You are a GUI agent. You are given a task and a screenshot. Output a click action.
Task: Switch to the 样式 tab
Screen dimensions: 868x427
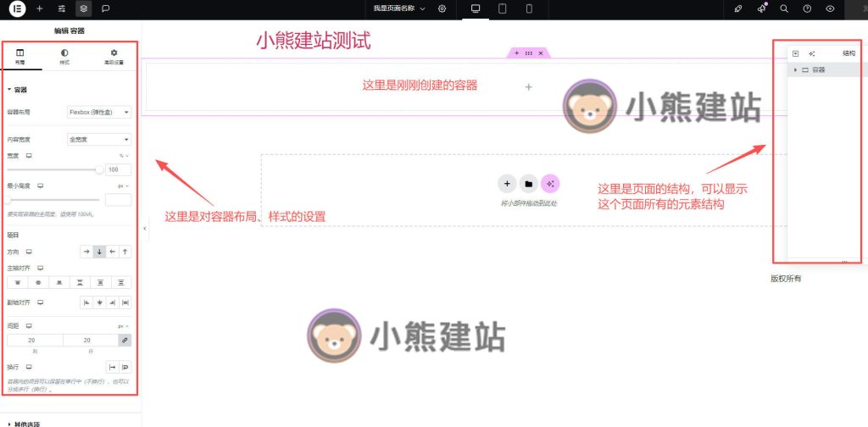point(64,57)
